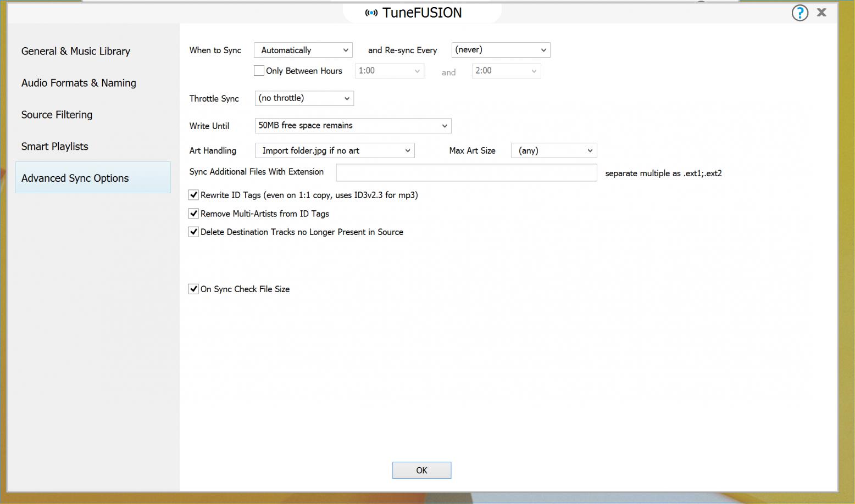Click the help question mark icon
Image resolution: width=855 pixels, height=504 pixels.
(800, 13)
